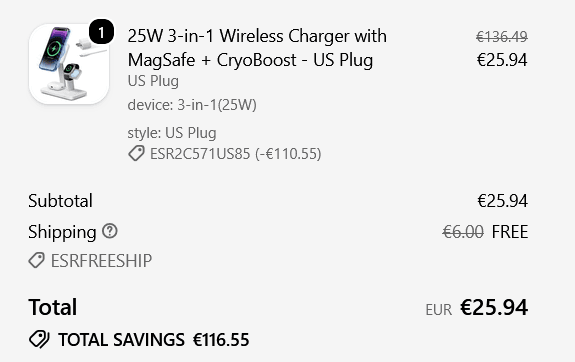Click the ESRFREESHIP coupon tag icon
The width and height of the screenshot is (575, 362).
(x=37, y=260)
